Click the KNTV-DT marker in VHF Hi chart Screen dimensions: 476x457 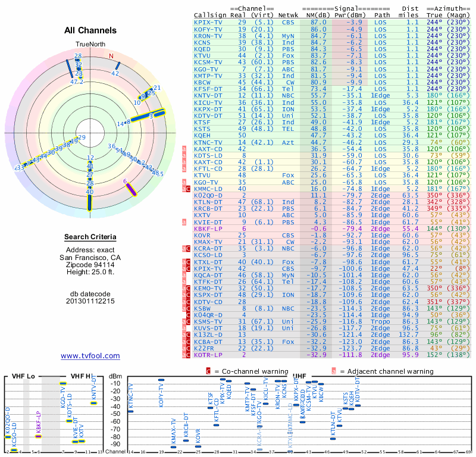pos(94,403)
